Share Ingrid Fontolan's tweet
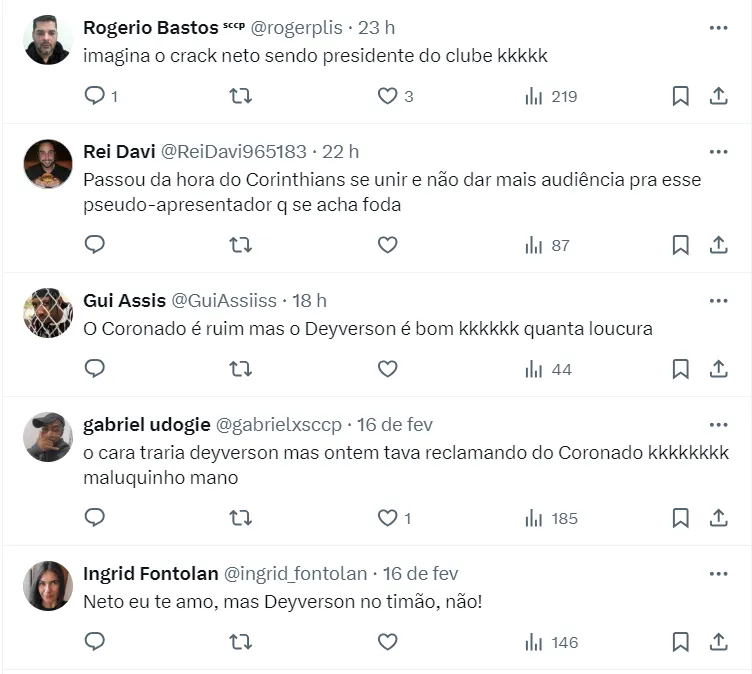 [718, 642]
